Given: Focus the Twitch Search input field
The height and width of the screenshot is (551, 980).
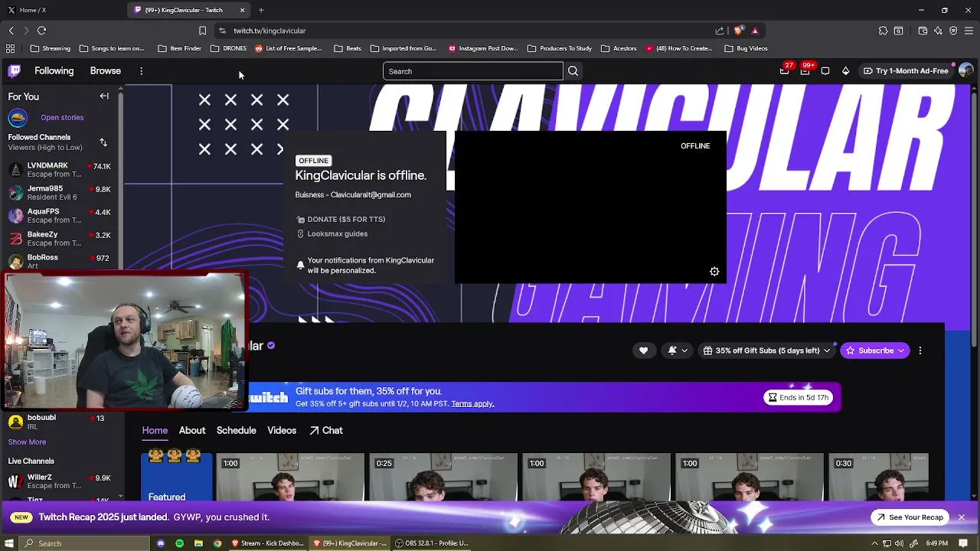Looking at the screenshot, I should (472, 71).
